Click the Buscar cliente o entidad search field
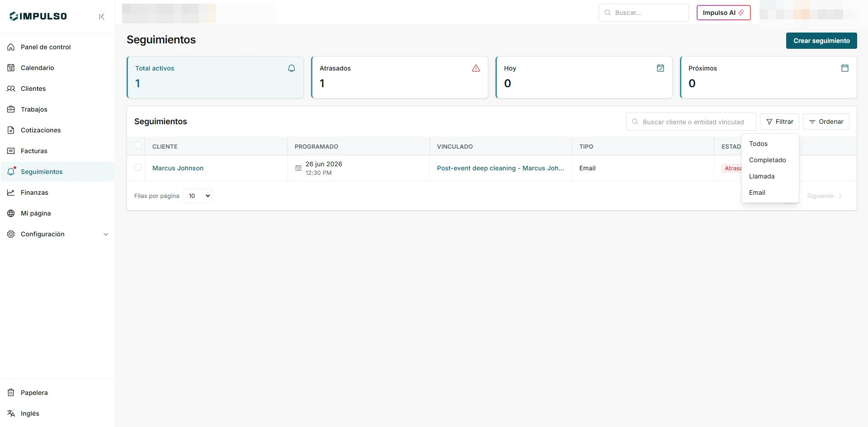 click(x=691, y=122)
